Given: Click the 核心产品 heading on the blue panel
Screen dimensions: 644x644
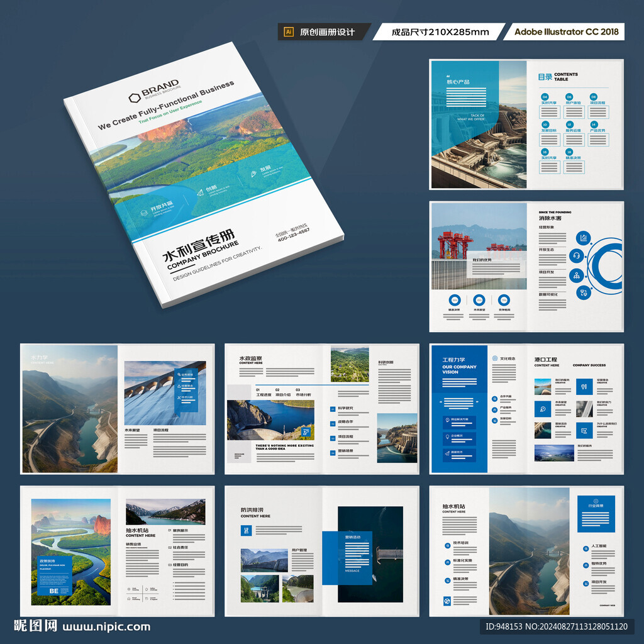Looking at the screenshot, I should tap(458, 82).
